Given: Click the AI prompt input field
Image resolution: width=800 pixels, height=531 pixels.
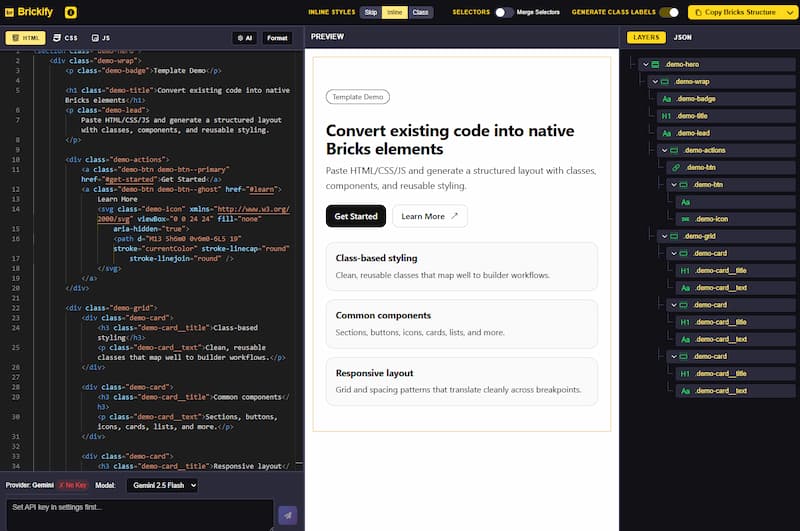Looking at the screenshot, I should click(x=140, y=514).
